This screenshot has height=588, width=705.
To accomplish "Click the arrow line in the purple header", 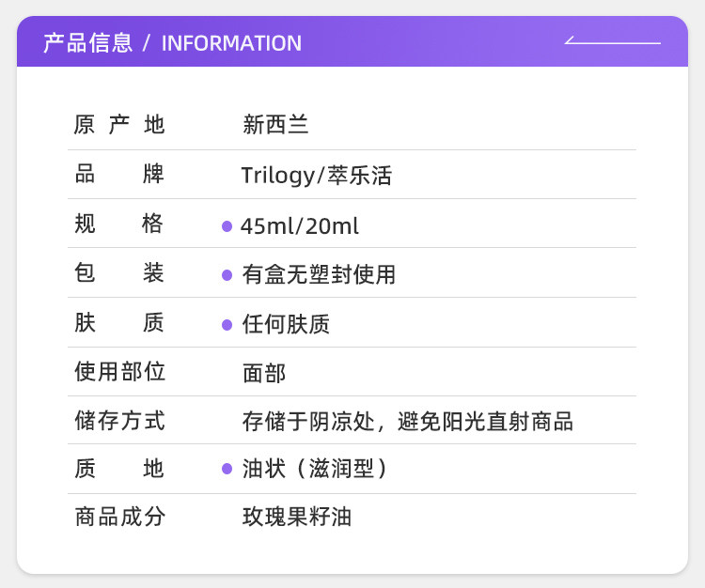I will (x=612, y=41).
